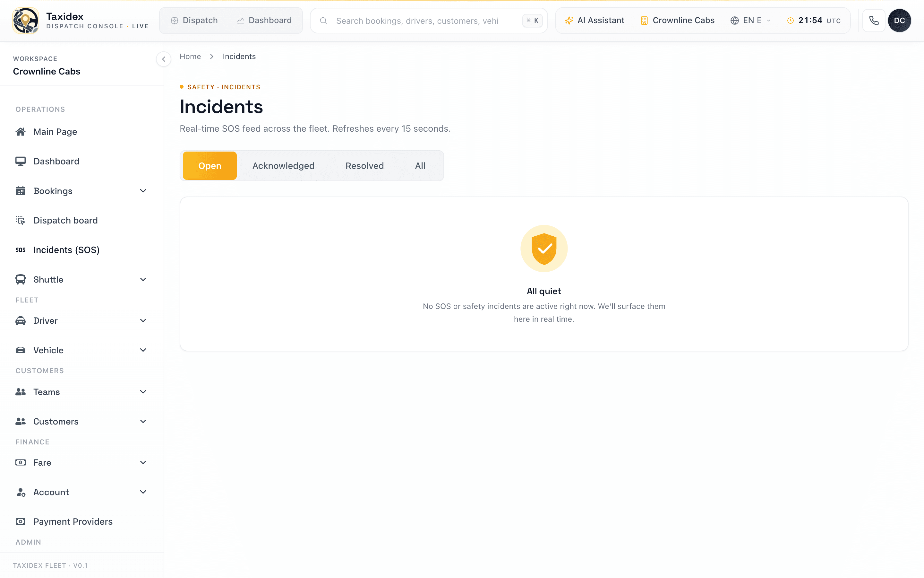Click the Dispatch board icon
This screenshot has height=578, width=924.
21,220
